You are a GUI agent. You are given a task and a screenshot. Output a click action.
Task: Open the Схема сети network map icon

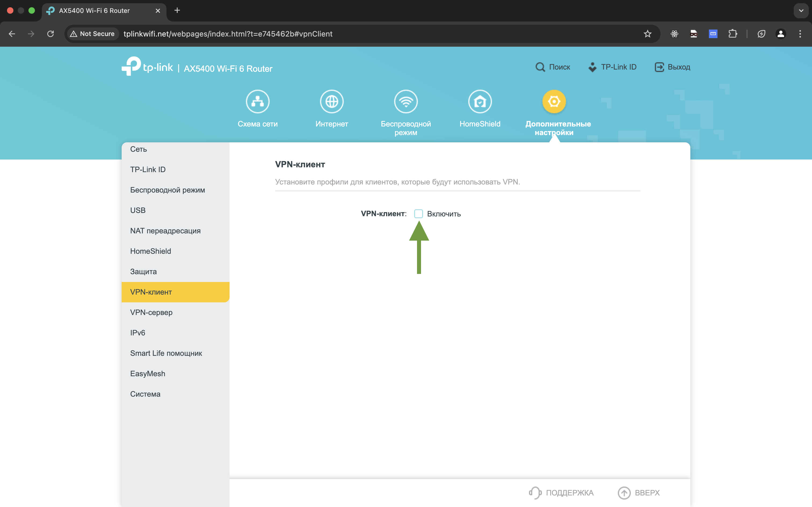[258, 101]
